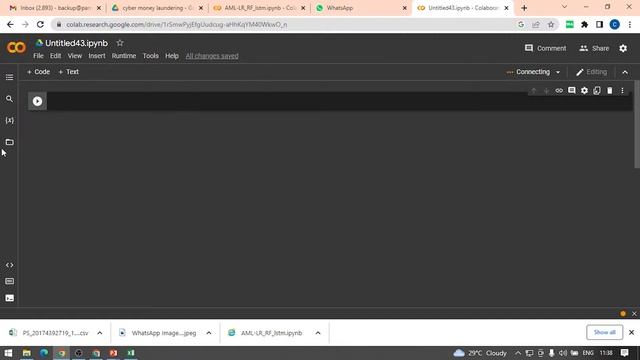Go back in browser history

point(10,24)
